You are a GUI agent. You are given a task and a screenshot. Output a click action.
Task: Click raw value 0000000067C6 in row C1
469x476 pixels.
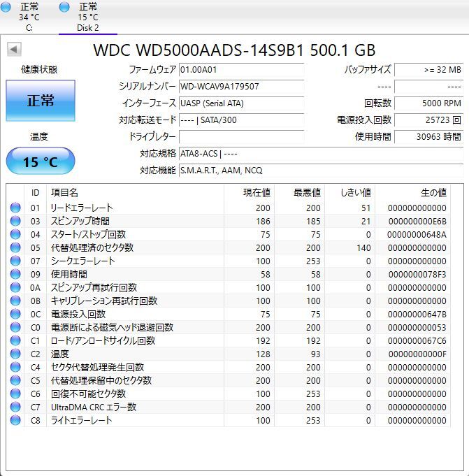[417, 341]
